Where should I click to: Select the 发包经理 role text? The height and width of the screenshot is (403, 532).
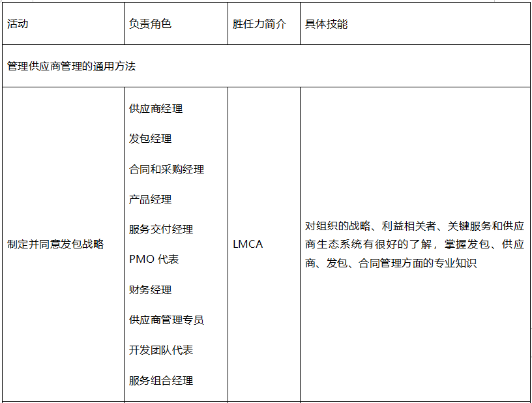(150, 139)
